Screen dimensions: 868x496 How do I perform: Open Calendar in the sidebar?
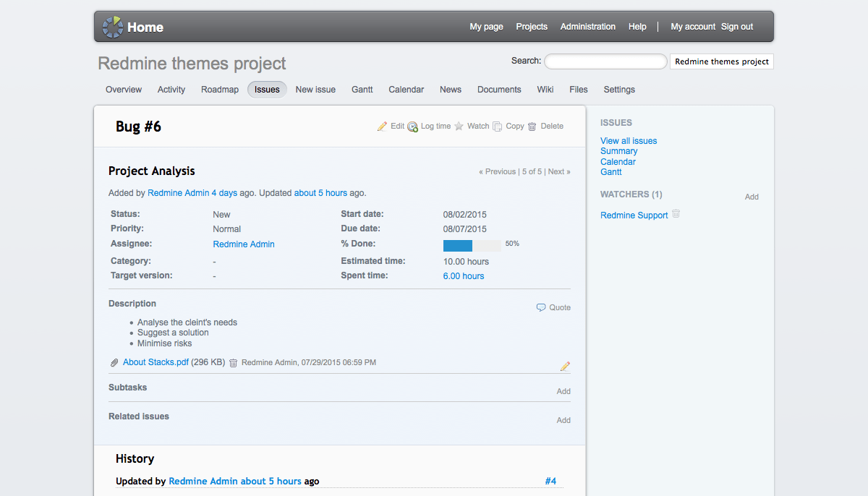coord(618,162)
